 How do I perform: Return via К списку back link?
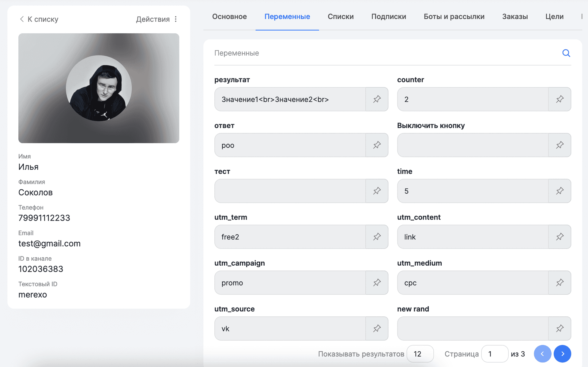[x=39, y=19]
